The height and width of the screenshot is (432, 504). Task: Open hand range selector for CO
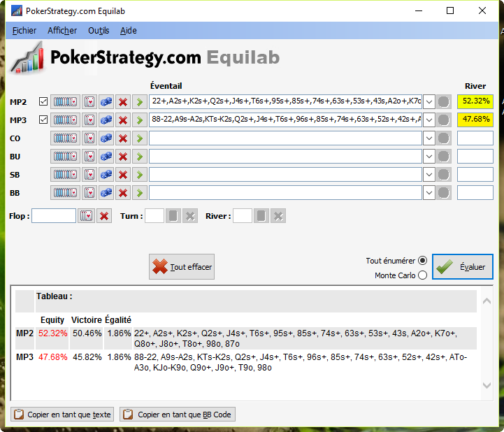(x=65, y=138)
